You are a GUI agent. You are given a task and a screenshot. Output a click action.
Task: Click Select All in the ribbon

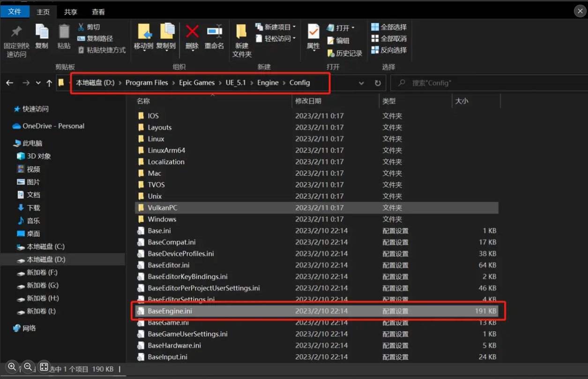[389, 27]
